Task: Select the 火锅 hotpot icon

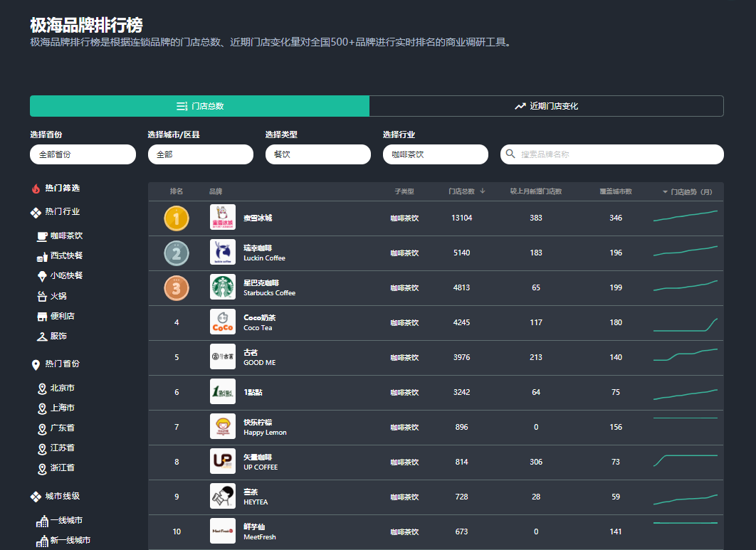Action: coord(43,297)
